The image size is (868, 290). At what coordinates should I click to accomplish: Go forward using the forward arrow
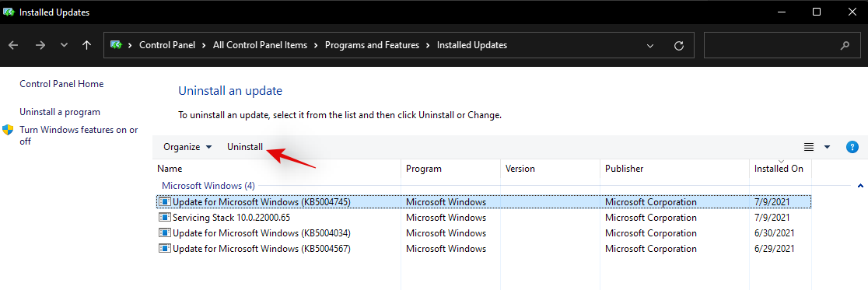40,45
